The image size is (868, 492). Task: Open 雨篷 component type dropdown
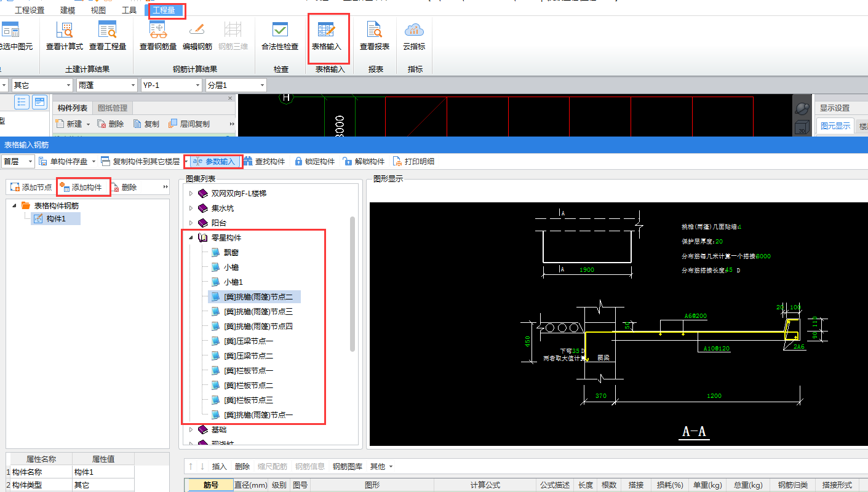[106, 85]
